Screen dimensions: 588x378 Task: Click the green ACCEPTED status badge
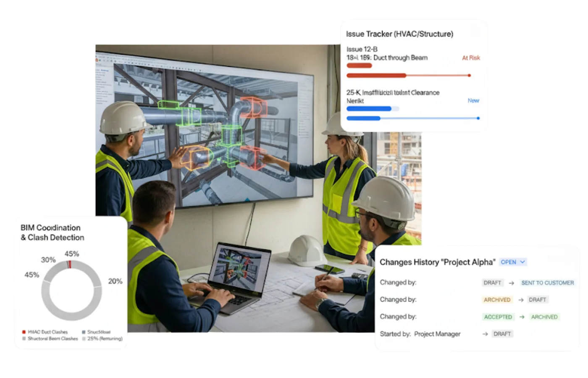tap(498, 317)
